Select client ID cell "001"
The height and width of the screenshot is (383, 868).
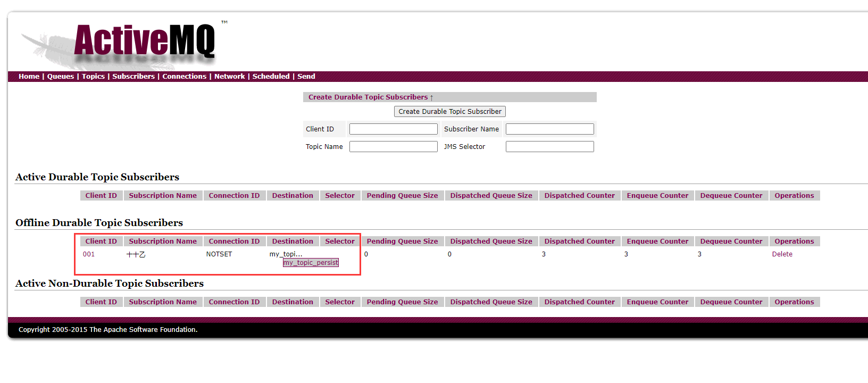(89, 254)
